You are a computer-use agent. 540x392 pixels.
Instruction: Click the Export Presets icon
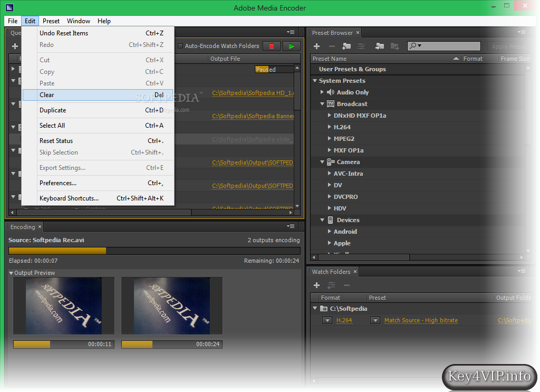(x=394, y=46)
